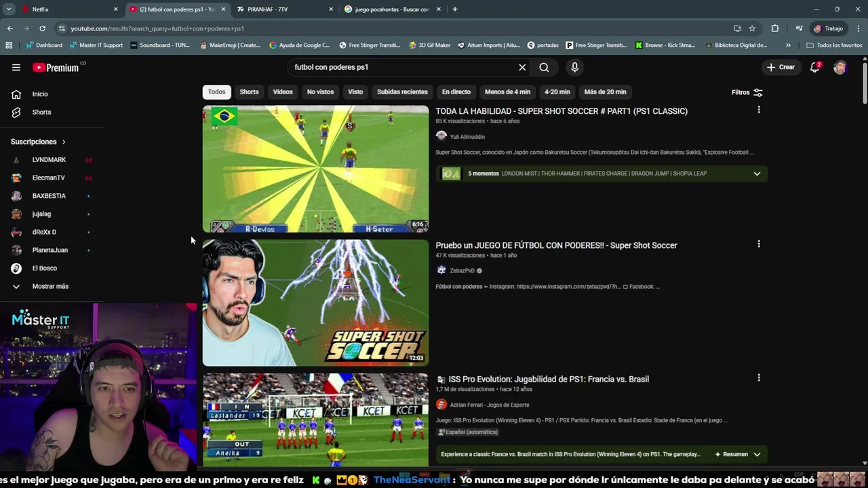Select the Visto filter chip
Image resolution: width=868 pixels, height=488 pixels.
tap(355, 91)
